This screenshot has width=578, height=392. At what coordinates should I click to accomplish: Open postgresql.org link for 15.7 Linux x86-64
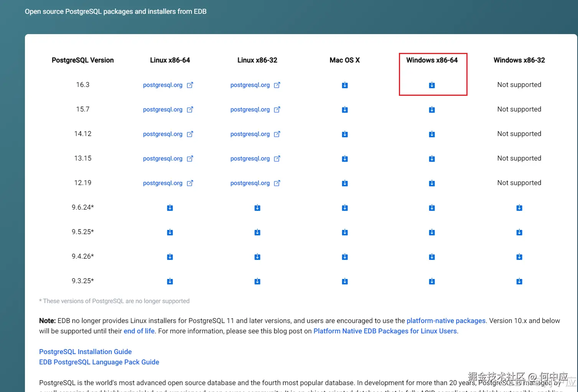168,110
